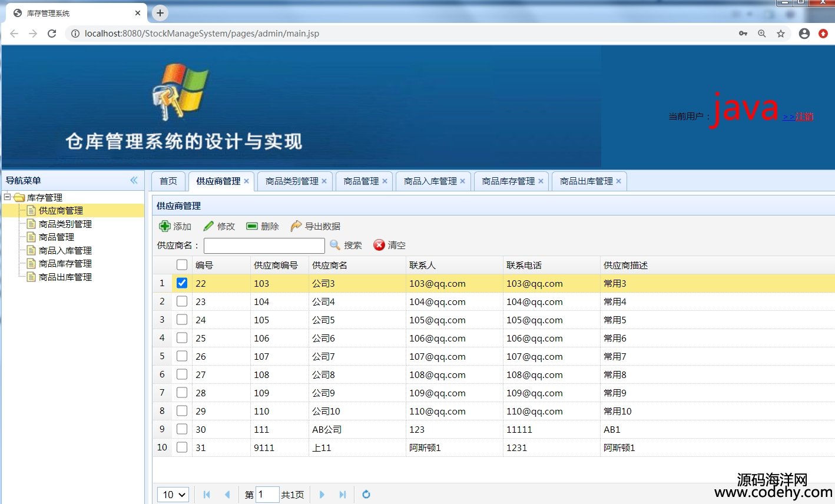Switch to the 商品出库管理 tab

pyautogui.click(x=586, y=181)
